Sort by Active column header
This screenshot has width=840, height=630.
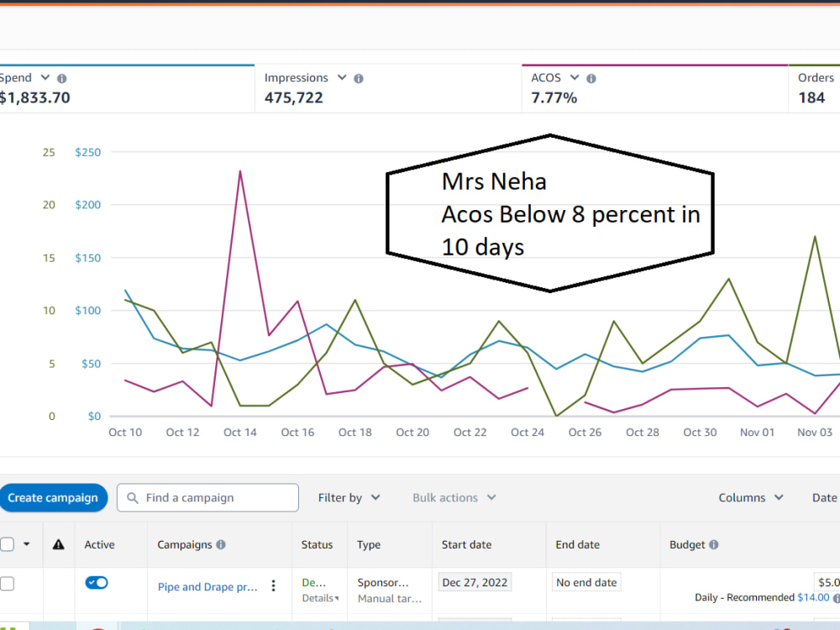coord(99,544)
